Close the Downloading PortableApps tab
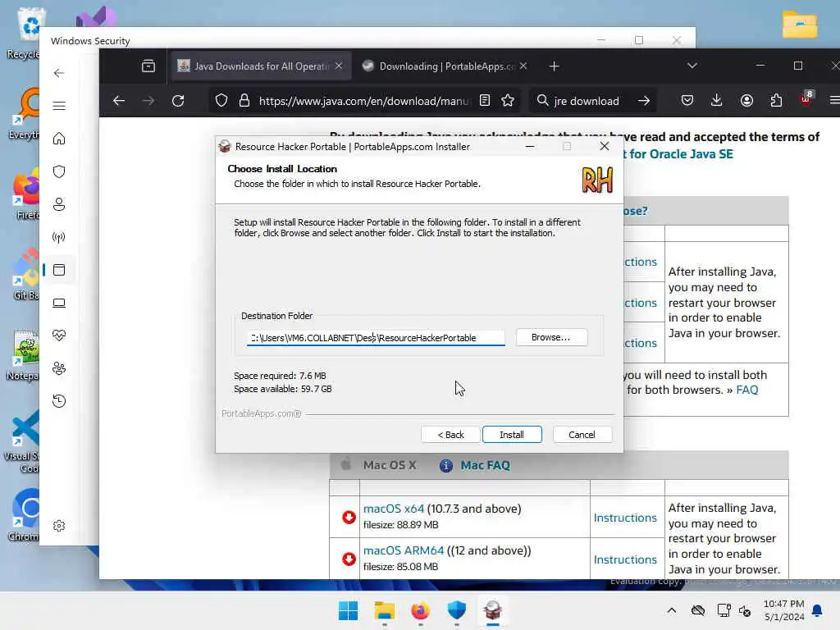 523,66
